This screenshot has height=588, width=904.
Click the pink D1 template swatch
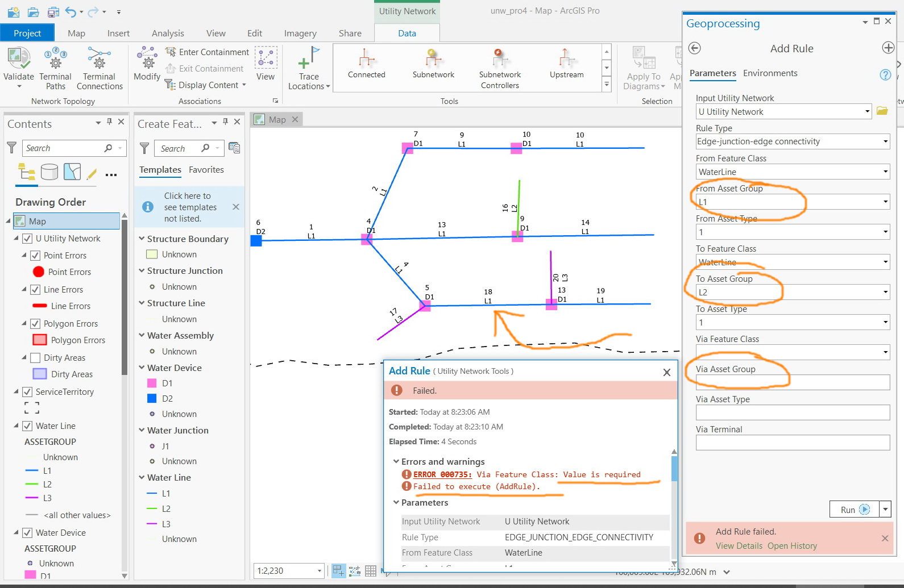(x=152, y=383)
